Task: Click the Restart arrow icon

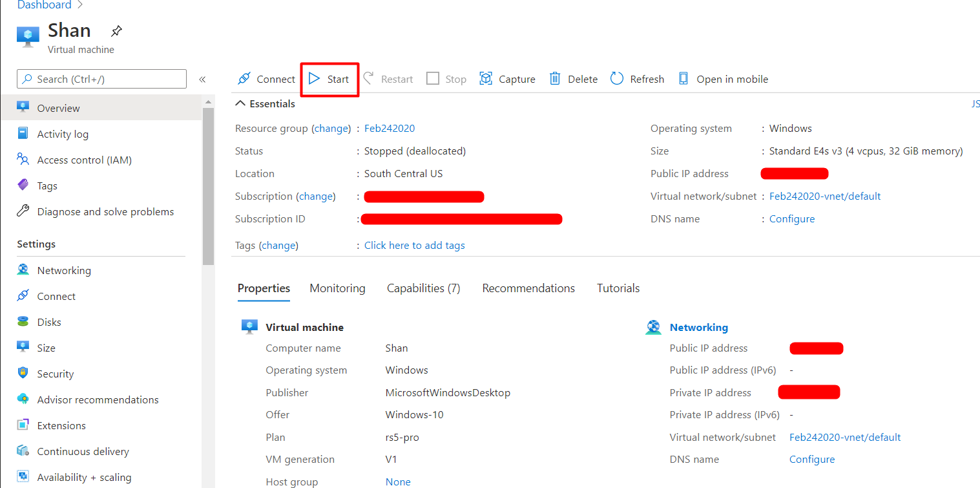Action: [x=368, y=78]
